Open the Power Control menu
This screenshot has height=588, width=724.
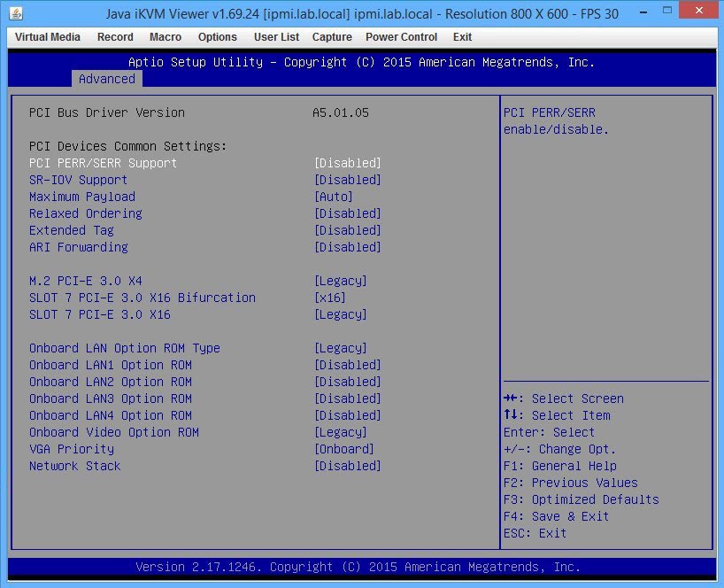tap(401, 37)
